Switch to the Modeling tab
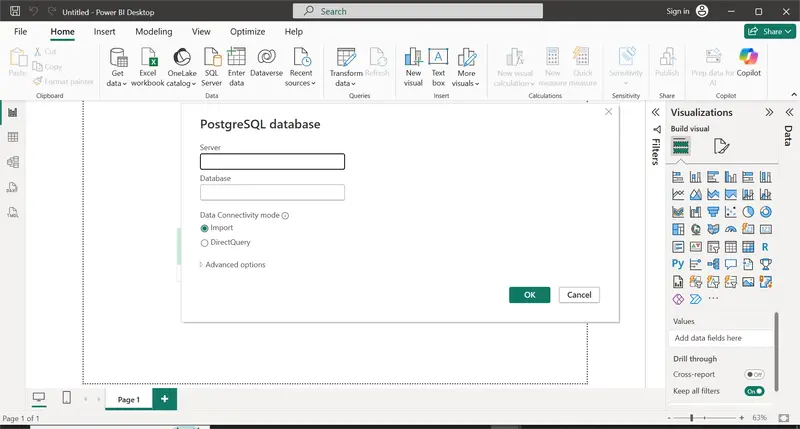Screen dimensions: 800x429 [x=154, y=32]
